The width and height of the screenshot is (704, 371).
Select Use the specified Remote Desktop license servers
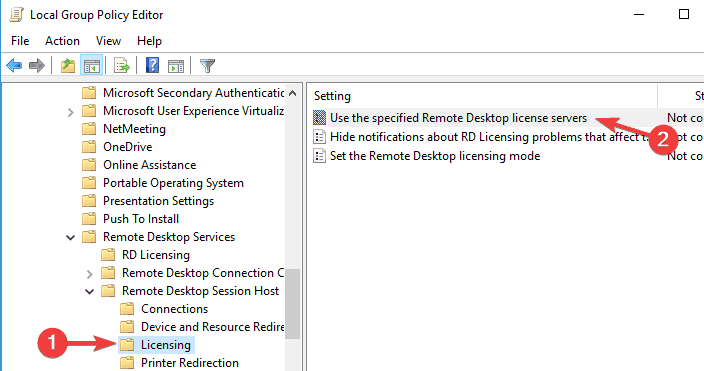[x=458, y=118]
